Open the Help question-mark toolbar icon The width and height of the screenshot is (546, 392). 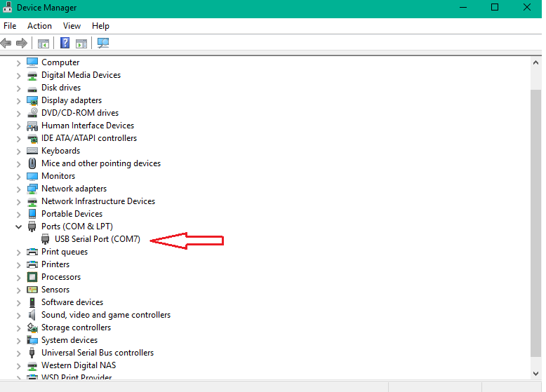click(65, 43)
